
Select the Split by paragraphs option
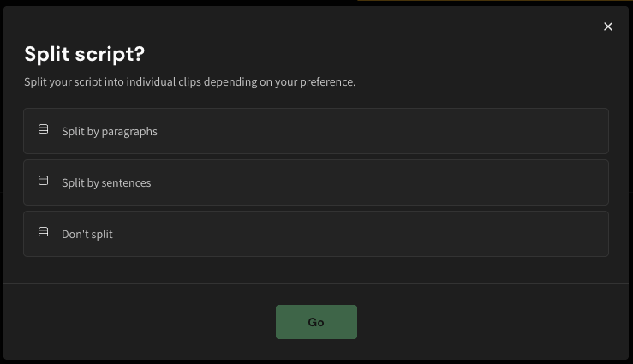[315, 131]
